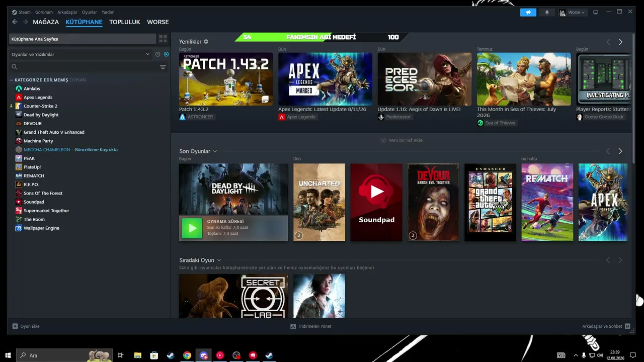Open the notifications bell
Image resolution: width=644 pixels, height=362 pixels.
pyautogui.click(x=547, y=12)
